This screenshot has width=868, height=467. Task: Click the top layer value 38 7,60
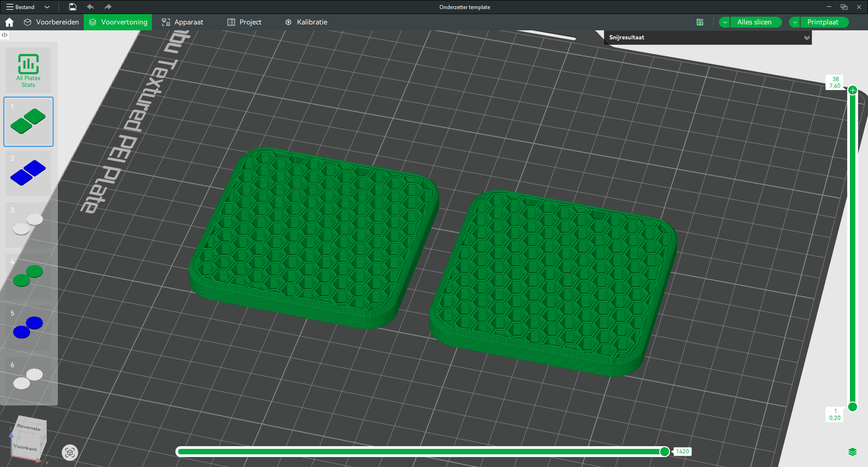click(835, 82)
